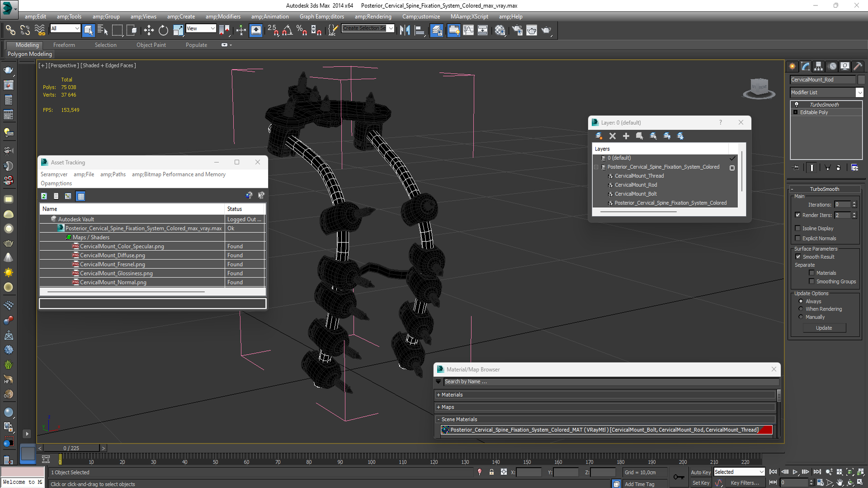
Task: Select the Rotate transform tool
Action: 163,30
